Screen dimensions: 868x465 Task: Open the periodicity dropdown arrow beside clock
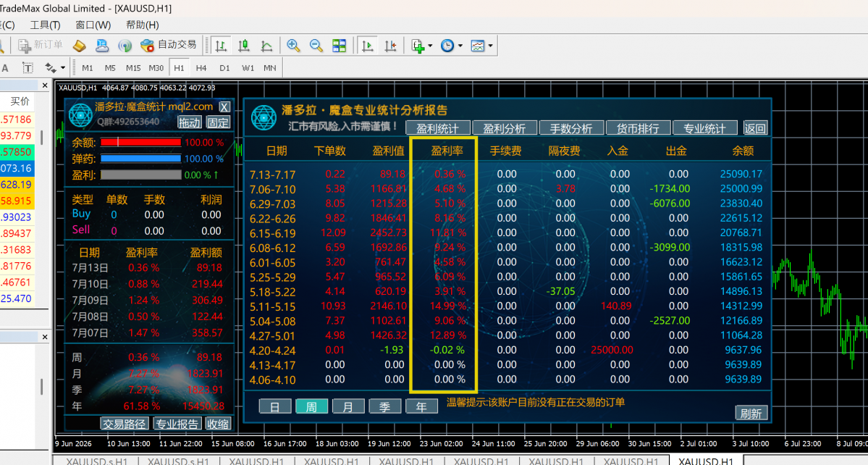pyautogui.click(x=460, y=46)
